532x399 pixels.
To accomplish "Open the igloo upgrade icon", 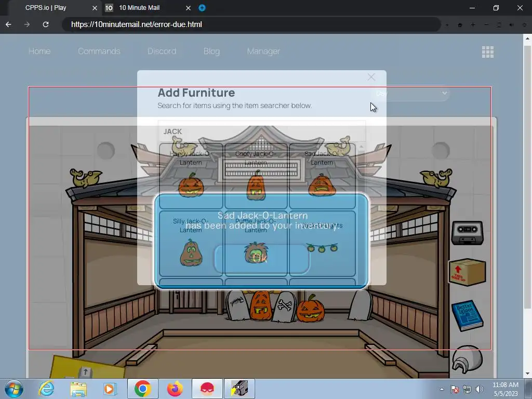I will click(467, 360).
